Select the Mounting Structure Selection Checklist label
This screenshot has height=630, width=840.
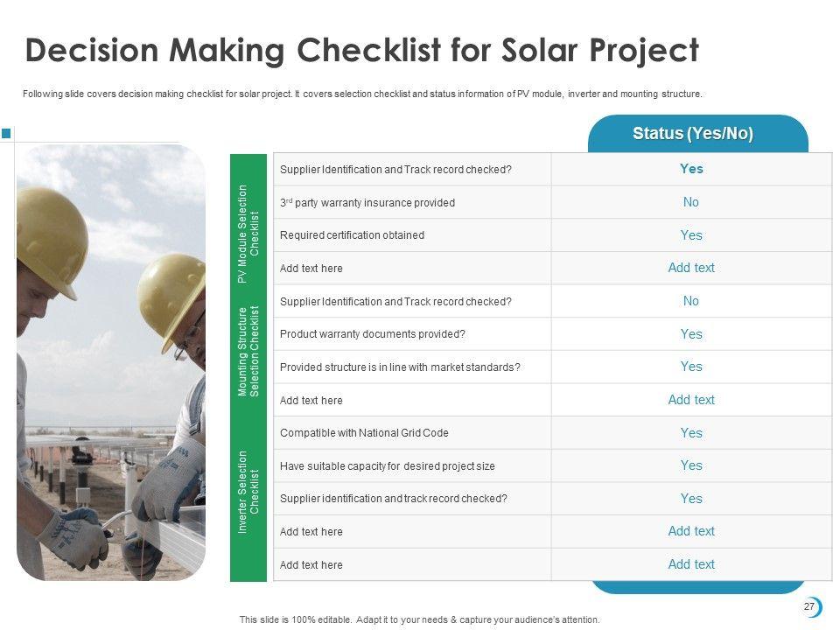click(249, 352)
